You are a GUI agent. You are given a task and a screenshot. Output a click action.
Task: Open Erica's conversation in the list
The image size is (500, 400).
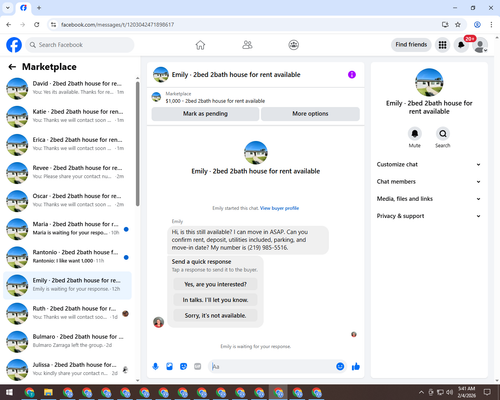[x=67, y=145]
